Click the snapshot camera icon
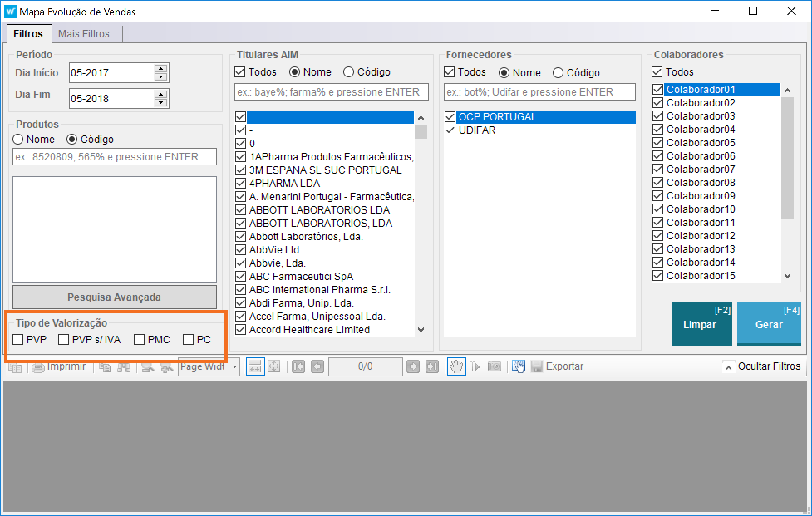This screenshot has width=812, height=516. coord(494,366)
